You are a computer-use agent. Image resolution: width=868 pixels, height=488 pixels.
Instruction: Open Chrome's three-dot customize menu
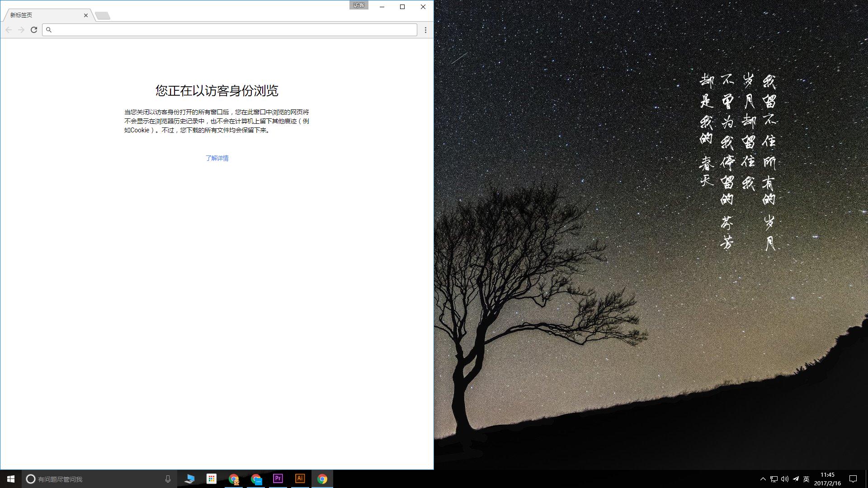[x=425, y=30]
